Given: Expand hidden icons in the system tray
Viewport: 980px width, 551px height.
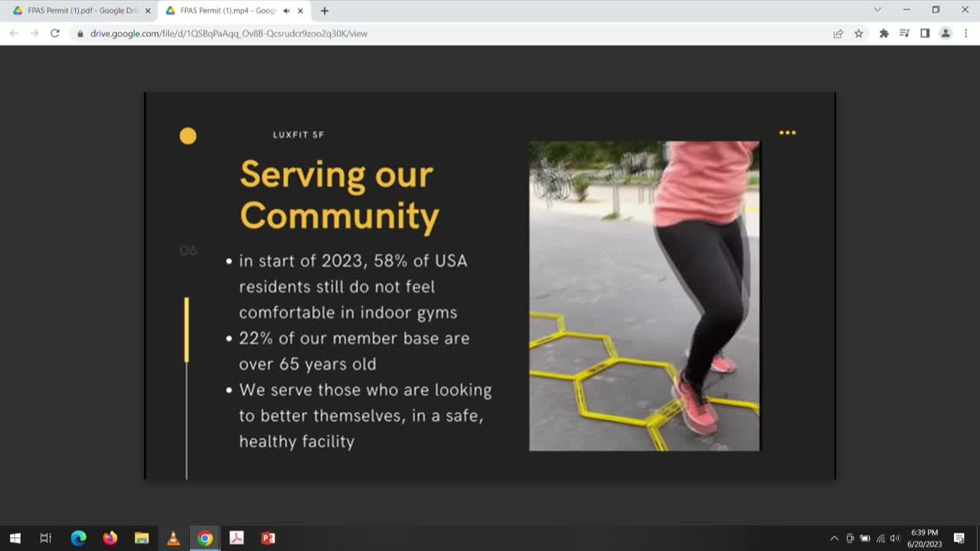Looking at the screenshot, I should 834,538.
